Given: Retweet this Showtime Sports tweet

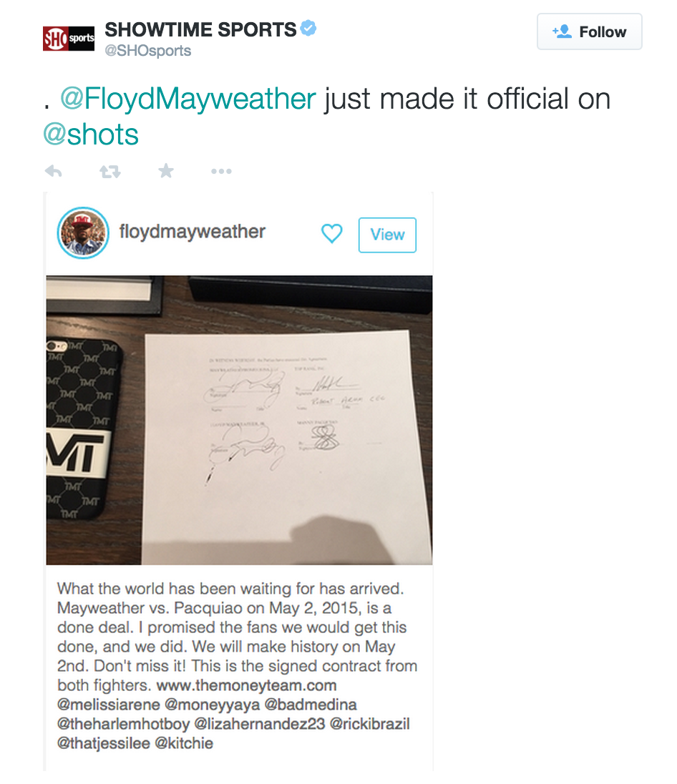Looking at the screenshot, I should [109, 172].
